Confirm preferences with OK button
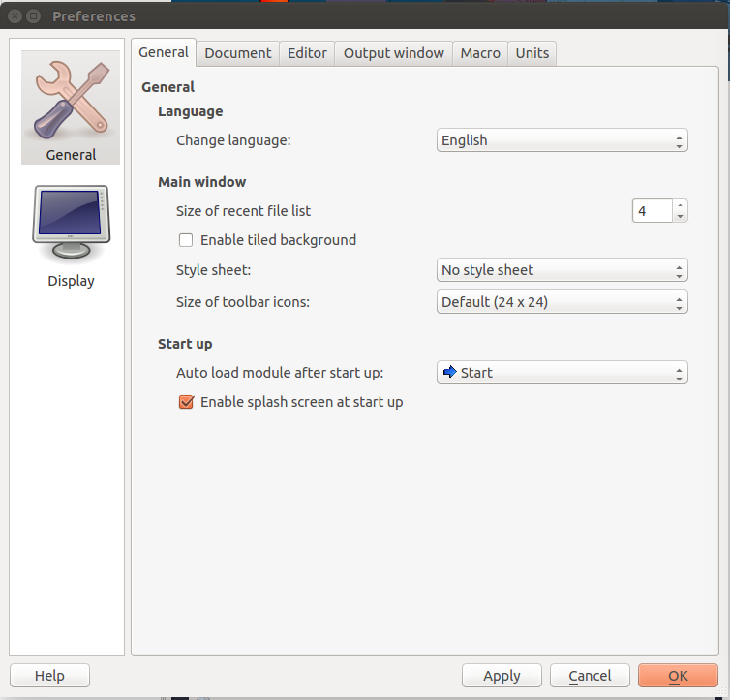Screen dimensions: 730x700 [x=677, y=676]
